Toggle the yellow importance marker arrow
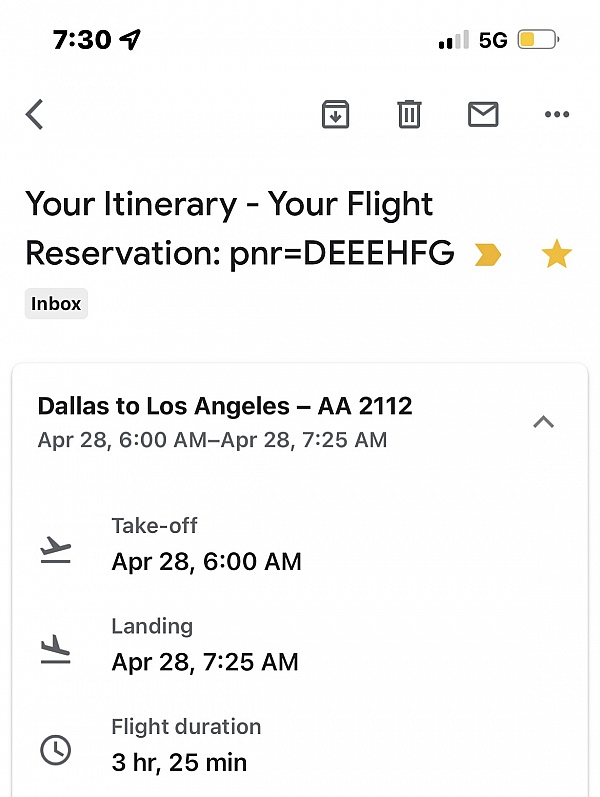The width and height of the screenshot is (600, 797). click(x=487, y=255)
